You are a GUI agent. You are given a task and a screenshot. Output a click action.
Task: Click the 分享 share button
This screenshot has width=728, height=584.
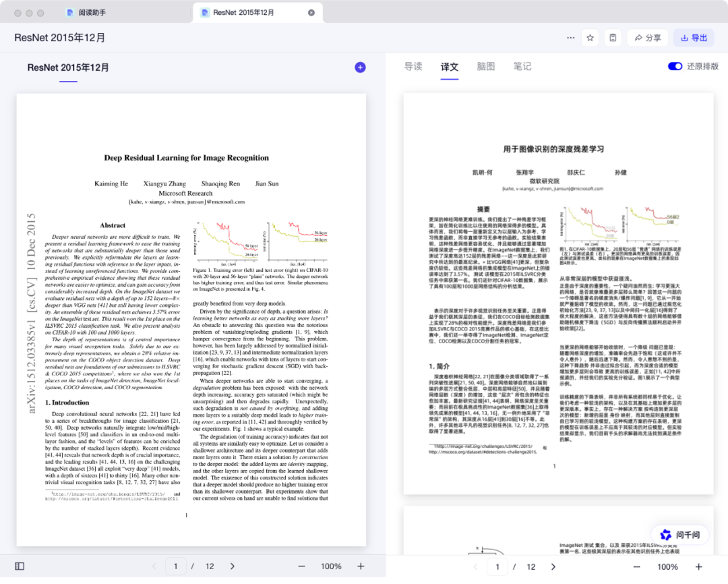[648, 38]
